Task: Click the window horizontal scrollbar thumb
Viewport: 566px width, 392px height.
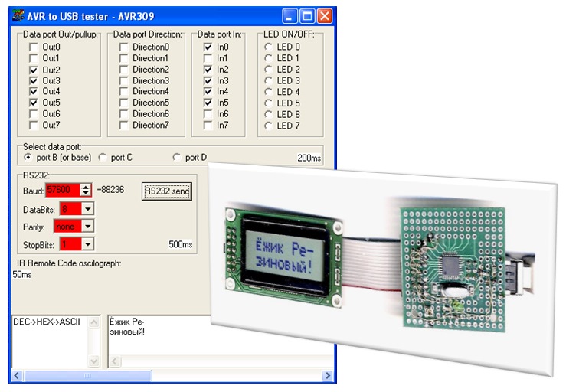Action: (87, 375)
